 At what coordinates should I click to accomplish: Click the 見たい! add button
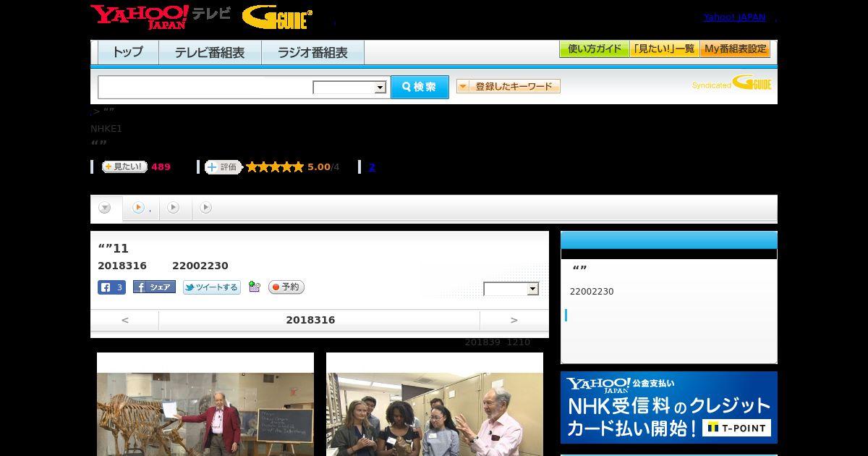(124, 166)
